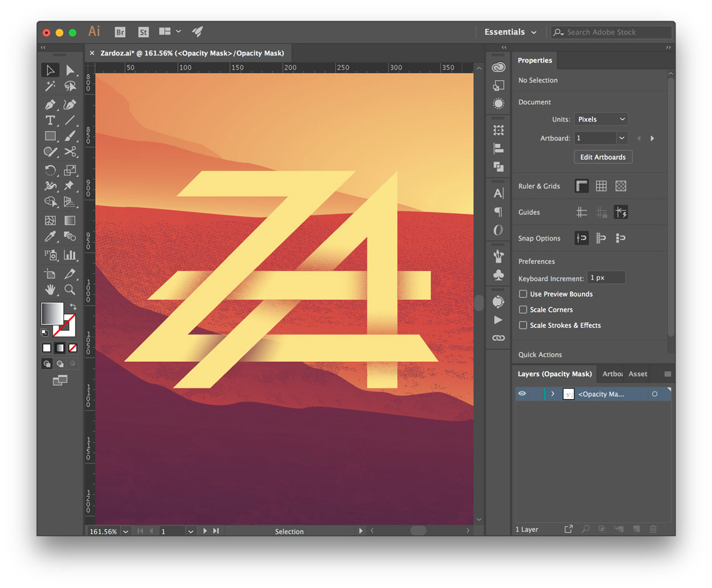This screenshot has height=588, width=712.
Task: Switch to the Layers (Opacity Mask) tab
Action: (x=555, y=374)
